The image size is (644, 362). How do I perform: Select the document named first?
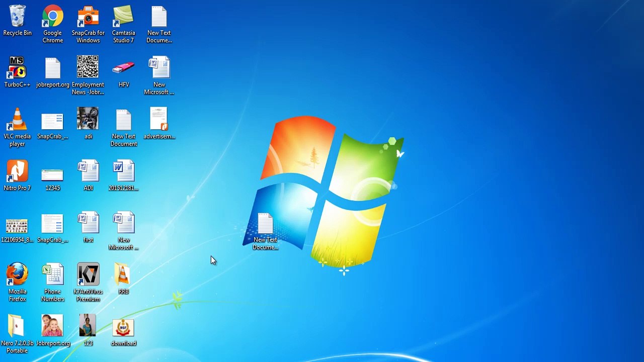pos(88,228)
